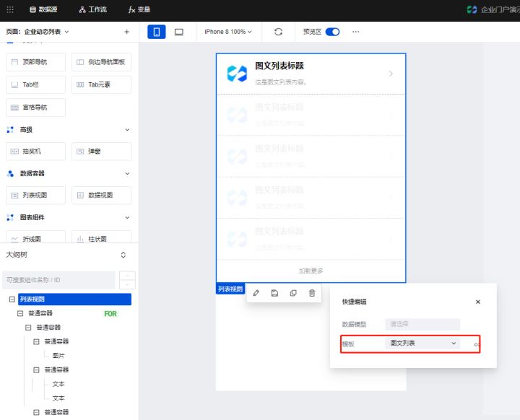Save the component with save icon
Viewport: 520px width, 420px height.
point(274,293)
